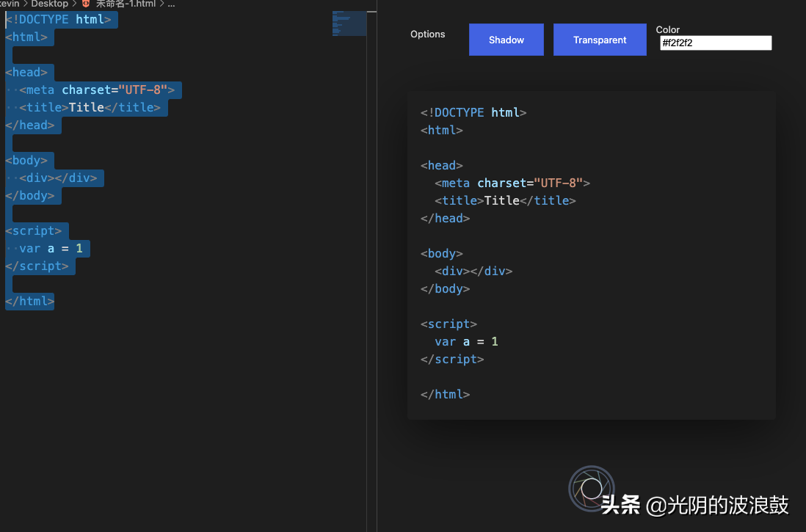Click the <meta charset="UTF-8"> line in editor
Screen dimensions: 806x532
pos(97,90)
